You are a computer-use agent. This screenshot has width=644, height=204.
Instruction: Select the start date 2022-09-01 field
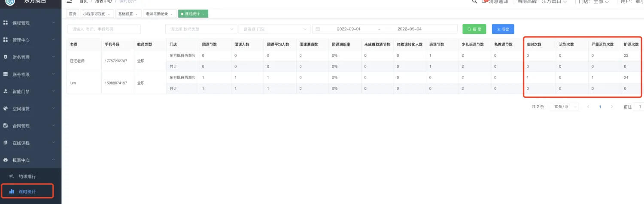click(x=348, y=29)
